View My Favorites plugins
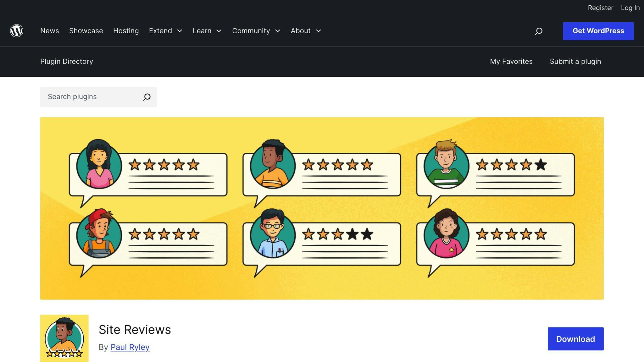Viewport: 644px width, 362px height. click(x=511, y=62)
